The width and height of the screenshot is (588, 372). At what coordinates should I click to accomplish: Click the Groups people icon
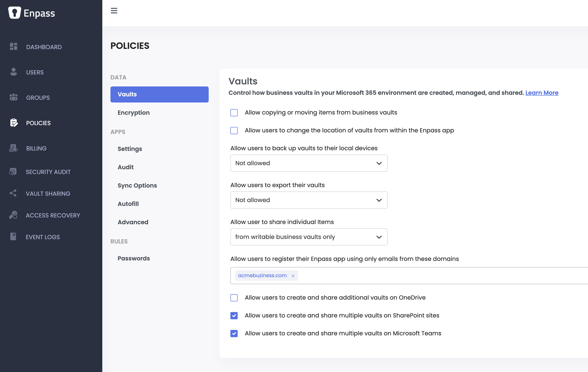coord(14,97)
